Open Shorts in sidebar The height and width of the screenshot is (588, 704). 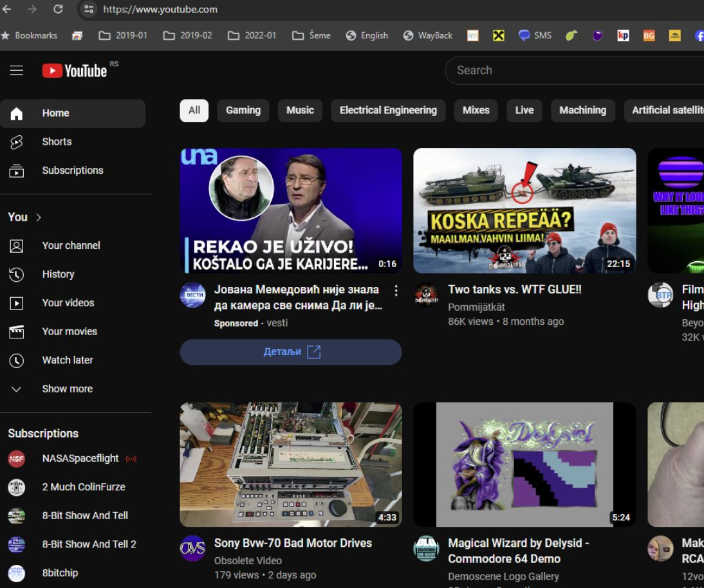point(73,142)
